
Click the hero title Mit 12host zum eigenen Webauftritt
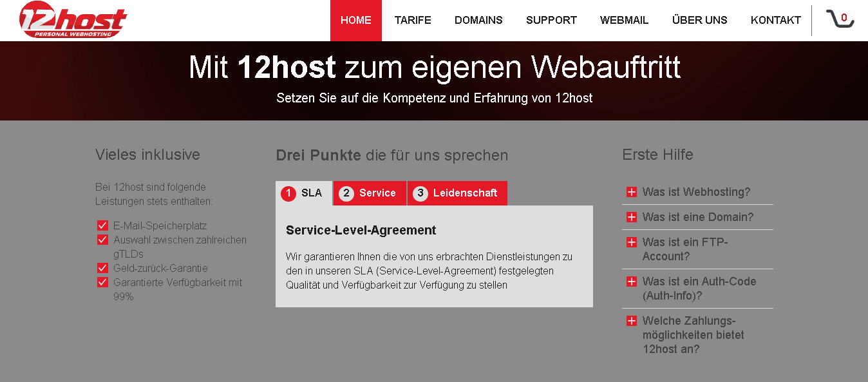[435, 67]
